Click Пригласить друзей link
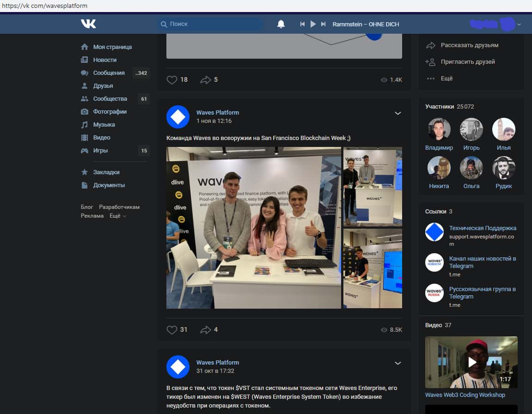 pos(468,62)
